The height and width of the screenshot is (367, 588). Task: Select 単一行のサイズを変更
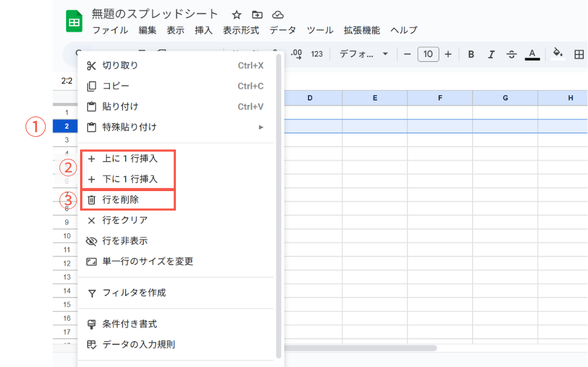tap(175, 261)
